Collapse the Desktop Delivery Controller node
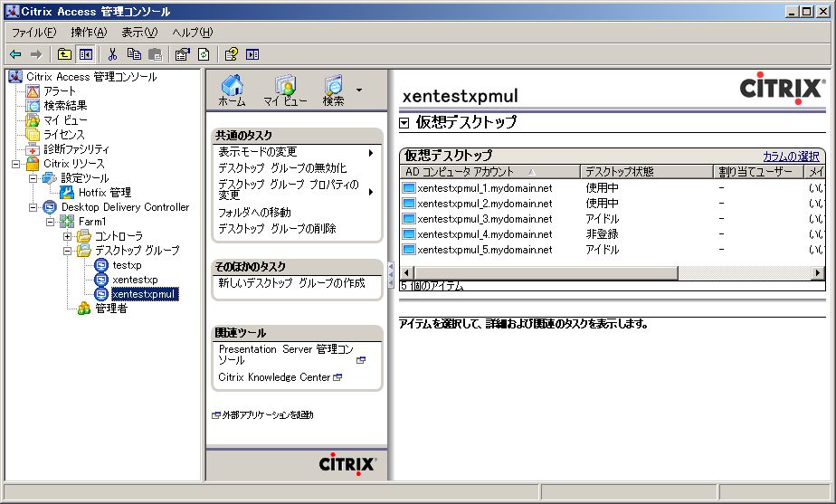 [33, 207]
